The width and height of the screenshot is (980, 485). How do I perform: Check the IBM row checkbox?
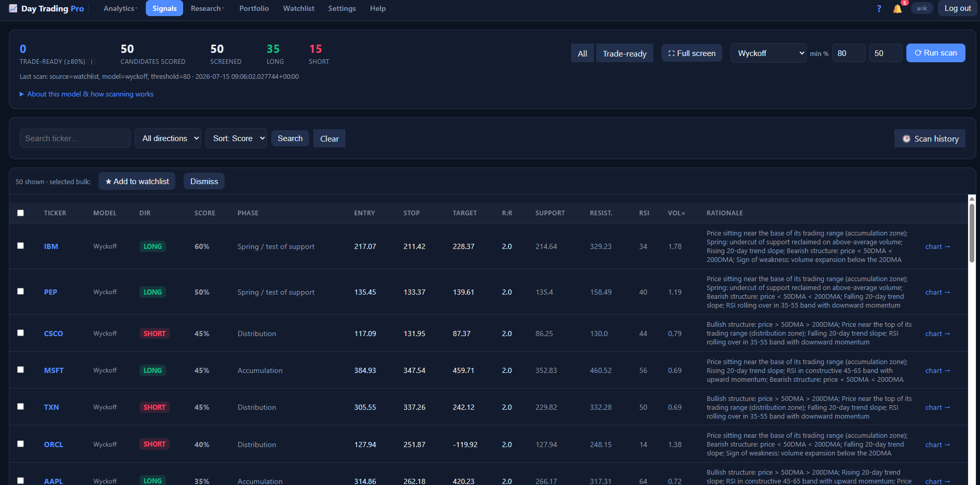pos(21,246)
